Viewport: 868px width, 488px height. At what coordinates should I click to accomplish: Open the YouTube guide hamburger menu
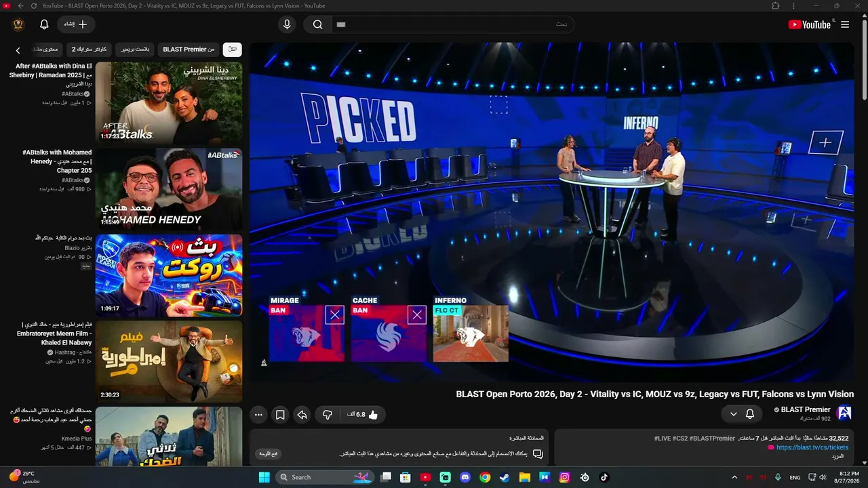(x=845, y=24)
